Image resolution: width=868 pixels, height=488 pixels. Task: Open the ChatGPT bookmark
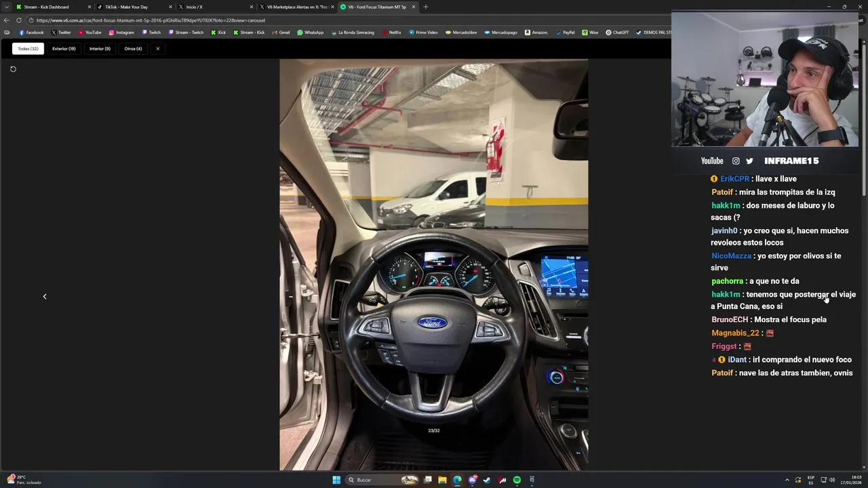(617, 33)
